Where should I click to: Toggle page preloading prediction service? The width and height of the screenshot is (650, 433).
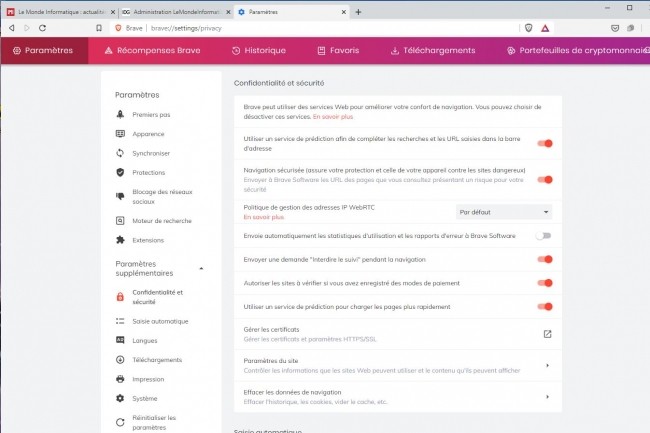click(x=545, y=307)
